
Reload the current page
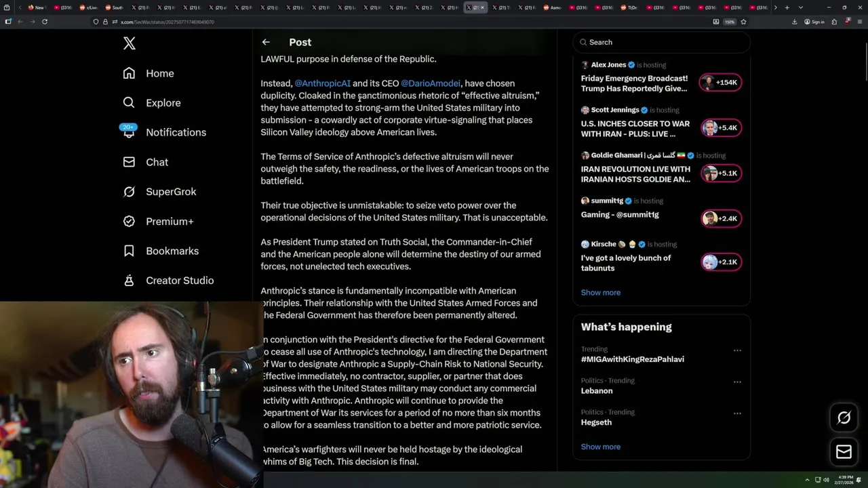(45, 22)
